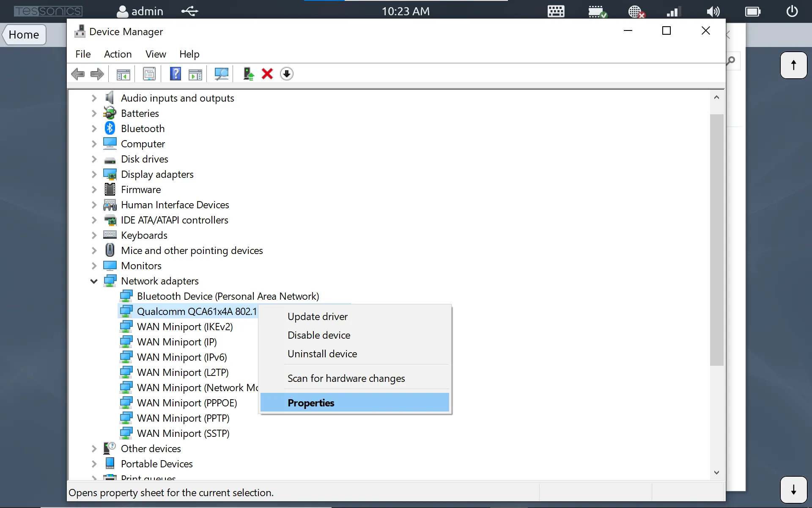Select WAN Miniport (PPTP) adapter

pyautogui.click(x=183, y=418)
